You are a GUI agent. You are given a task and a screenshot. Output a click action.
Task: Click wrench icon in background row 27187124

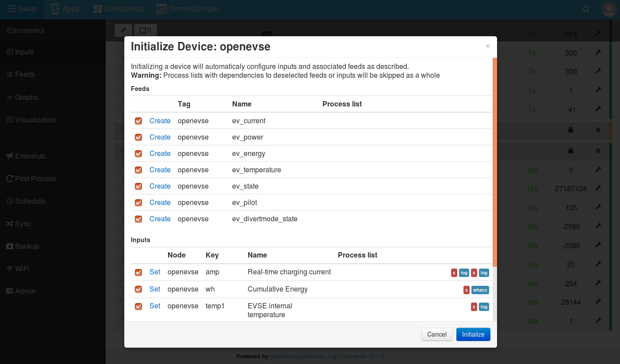pos(598,188)
